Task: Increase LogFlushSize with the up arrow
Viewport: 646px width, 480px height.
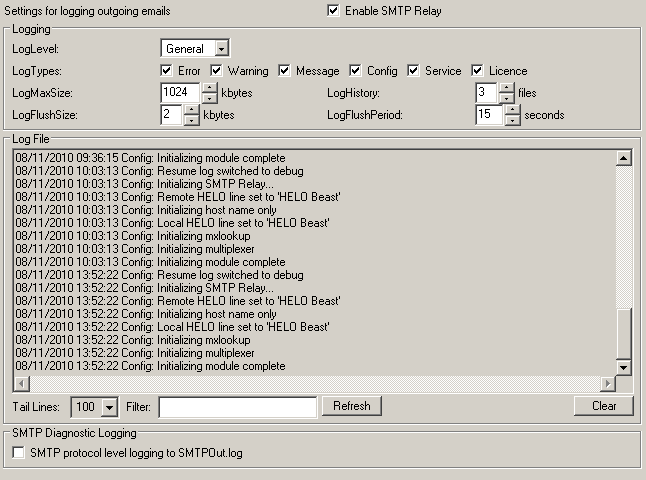Action: click(x=191, y=109)
